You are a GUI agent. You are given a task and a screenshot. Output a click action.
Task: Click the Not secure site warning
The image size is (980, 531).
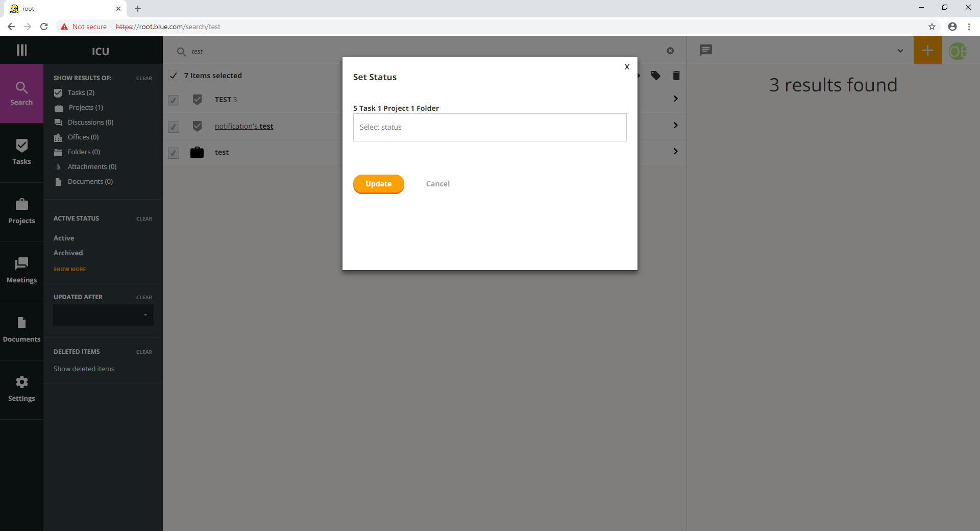tap(84, 27)
